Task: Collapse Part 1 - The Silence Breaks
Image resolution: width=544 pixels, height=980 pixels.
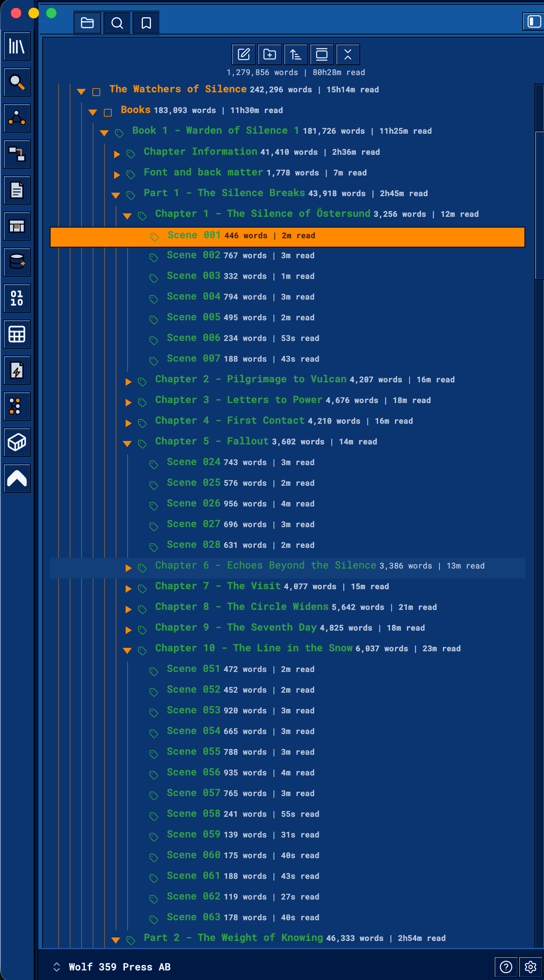Action: tap(116, 195)
